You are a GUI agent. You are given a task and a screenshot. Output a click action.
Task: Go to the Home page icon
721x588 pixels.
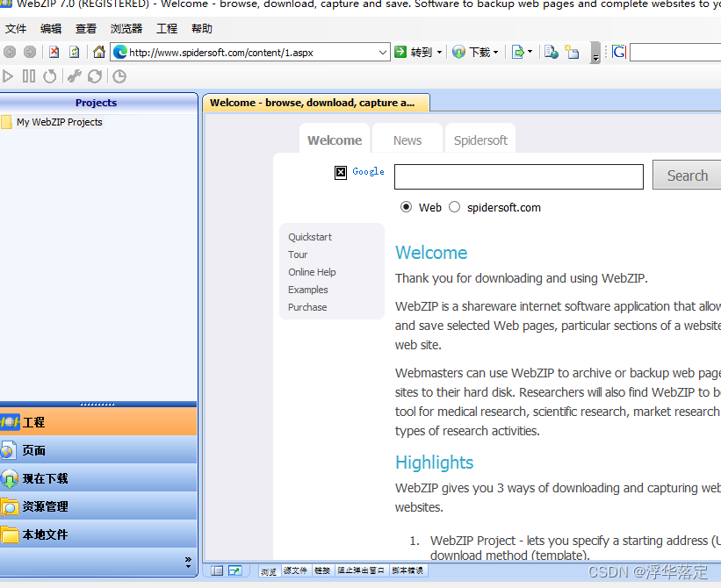pos(99,52)
